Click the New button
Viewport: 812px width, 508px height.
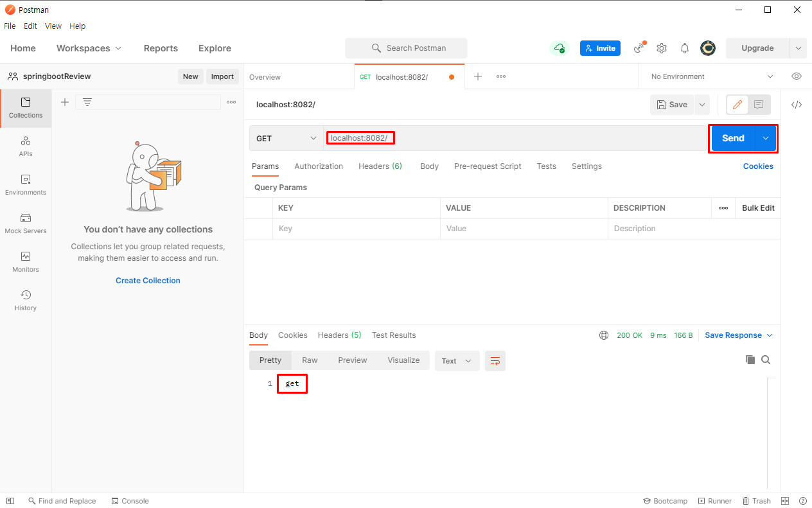191,76
